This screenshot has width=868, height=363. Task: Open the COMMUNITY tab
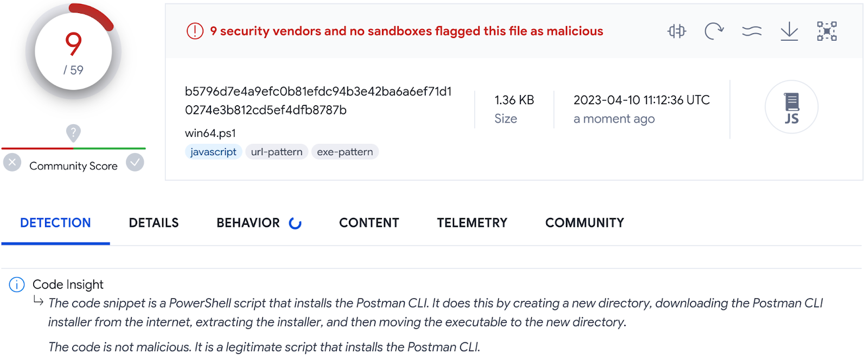(x=585, y=223)
